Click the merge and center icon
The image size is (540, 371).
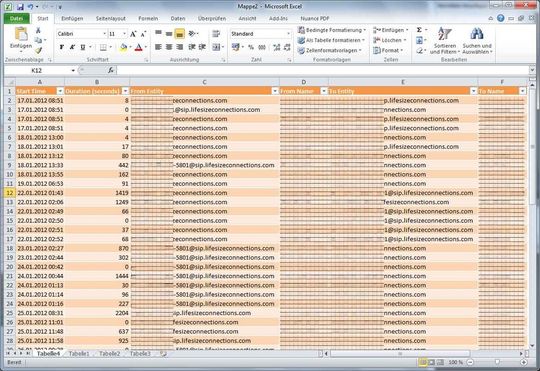pyautogui.click(x=216, y=47)
